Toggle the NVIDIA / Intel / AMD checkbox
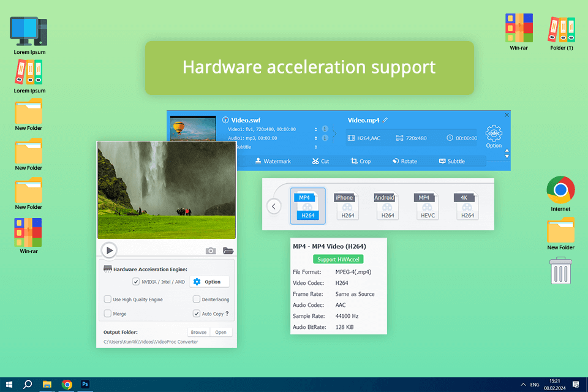Screen dimensions: 588x392 pyautogui.click(x=136, y=281)
